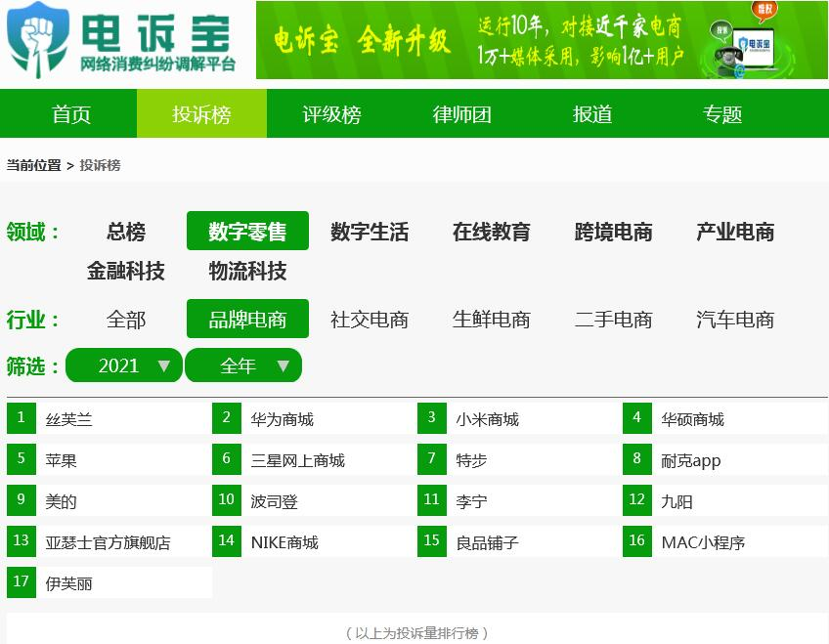Screen dimensions: 829x644
Task: Open the 报道 nav tab
Action: click(x=592, y=113)
